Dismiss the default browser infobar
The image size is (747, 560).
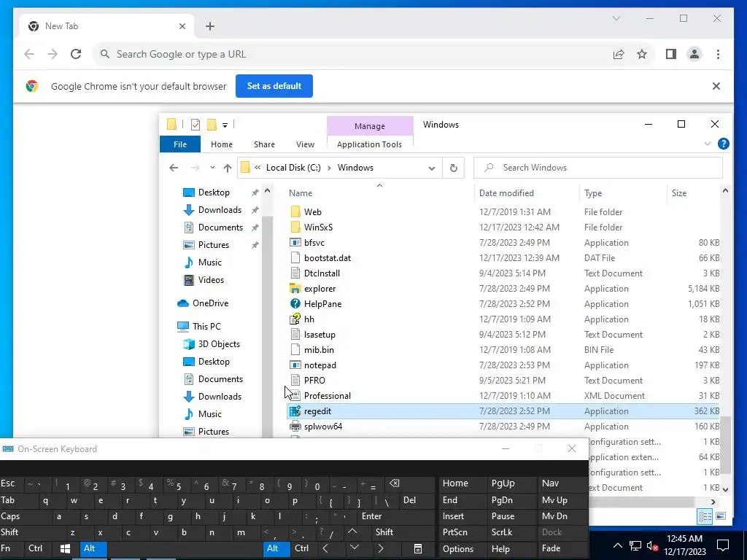[x=716, y=86]
